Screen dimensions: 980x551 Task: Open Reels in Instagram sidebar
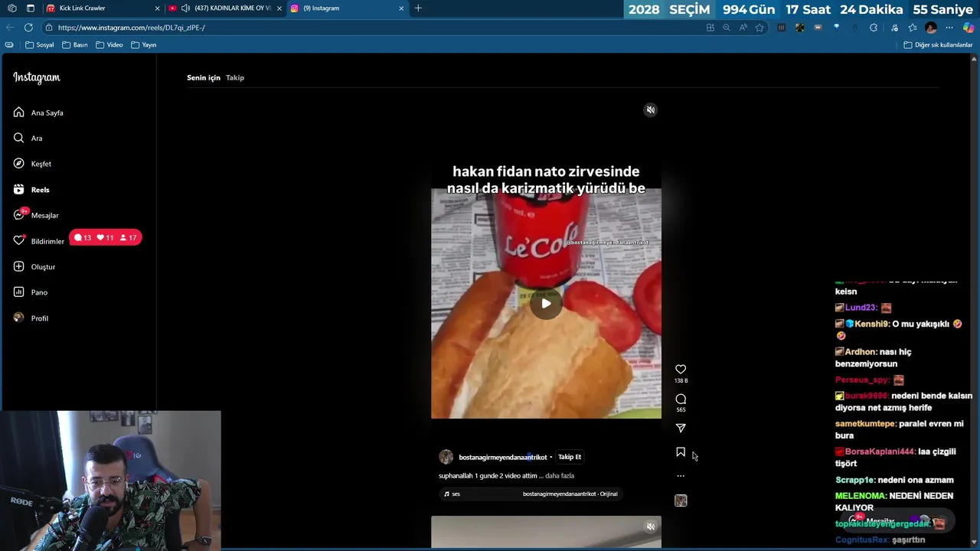point(31,190)
